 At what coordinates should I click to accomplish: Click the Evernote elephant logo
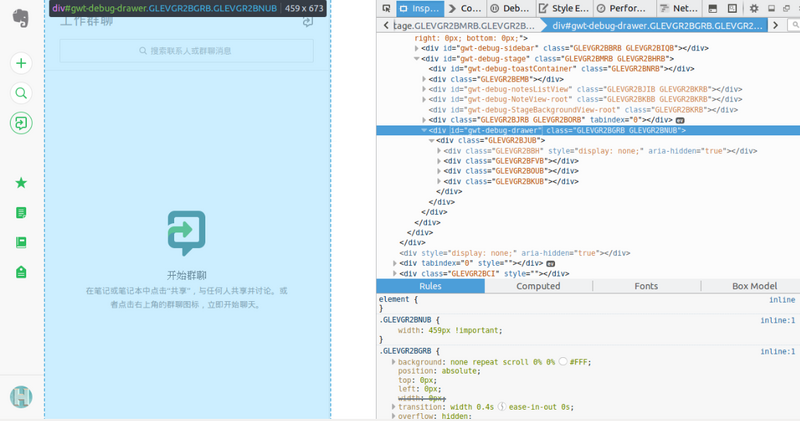21,18
